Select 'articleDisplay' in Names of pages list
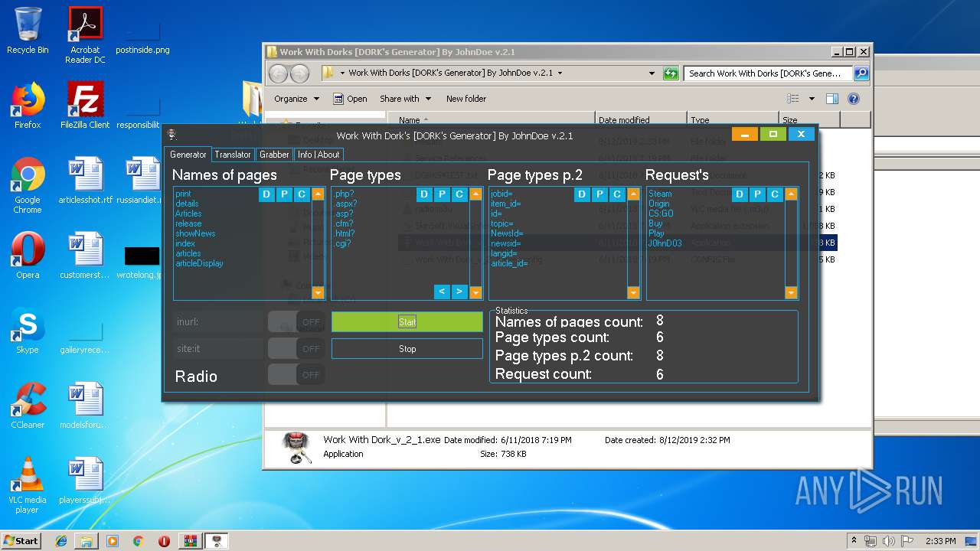 199,263
